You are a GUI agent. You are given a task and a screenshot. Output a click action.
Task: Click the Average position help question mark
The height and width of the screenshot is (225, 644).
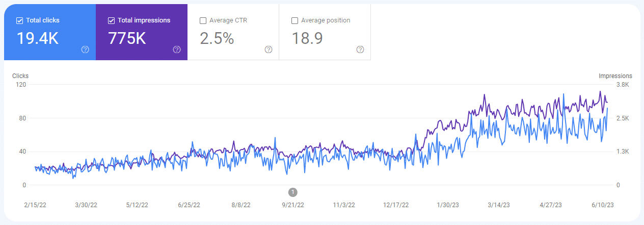[360, 49]
